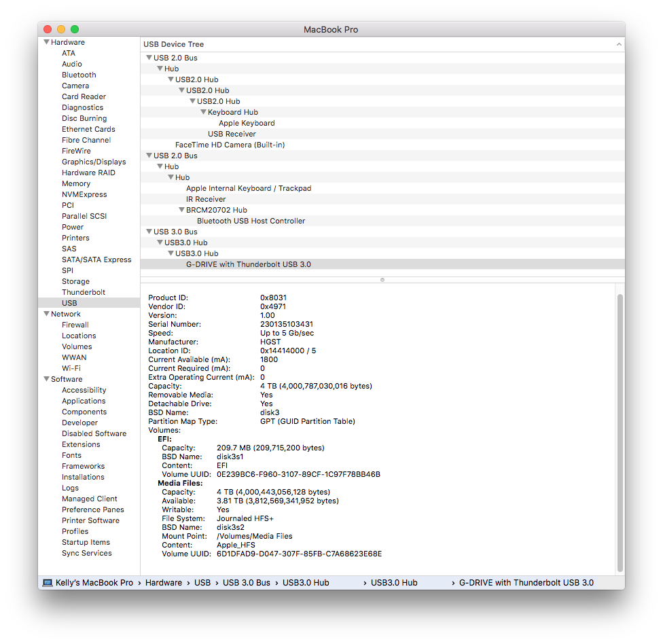Viewport: 663px width, 644px height.
Task: Collapse the BRCM20702 Hub triangle
Action: point(181,210)
